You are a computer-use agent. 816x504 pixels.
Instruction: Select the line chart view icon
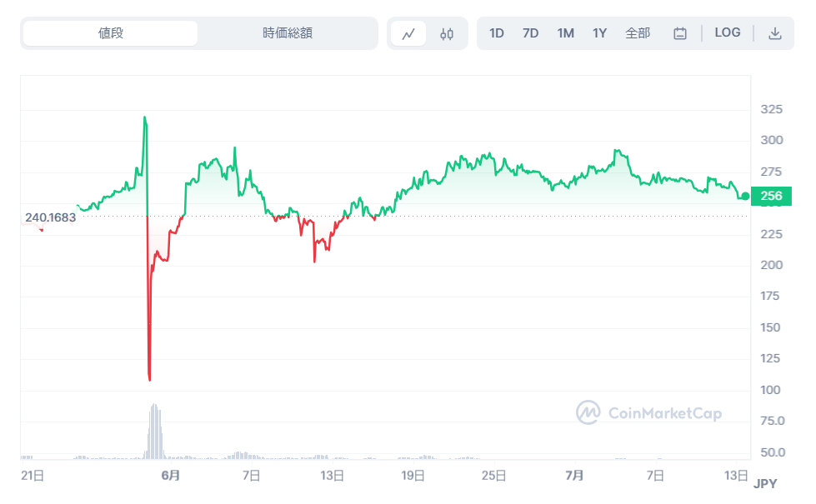[408, 32]
